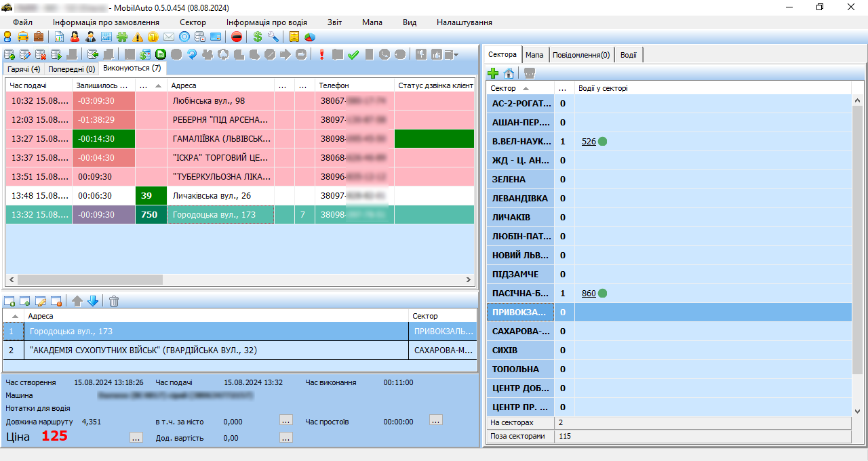Screen dimensions: 868x461
Task: Click the green checkmark order icon
Action: (353, 55)
